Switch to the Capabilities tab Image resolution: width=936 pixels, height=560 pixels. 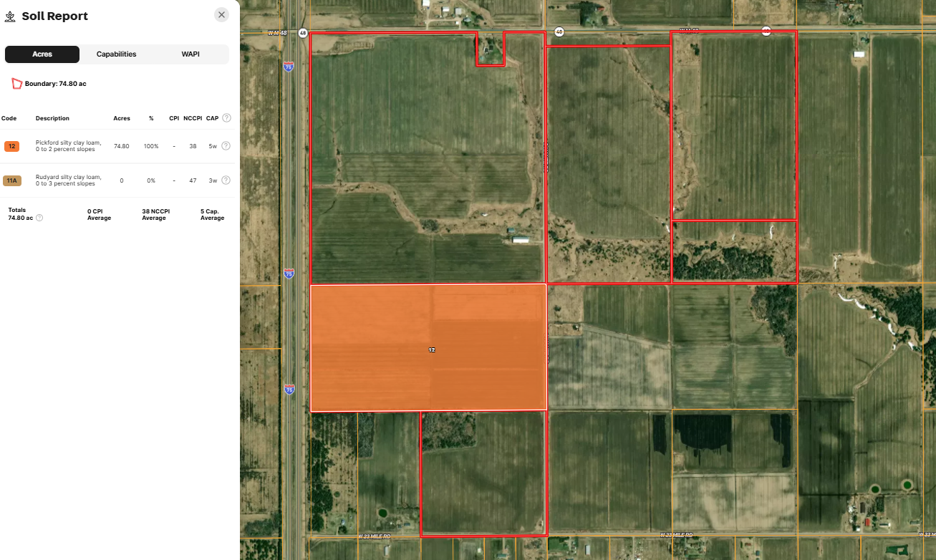[x=116, y=54]
